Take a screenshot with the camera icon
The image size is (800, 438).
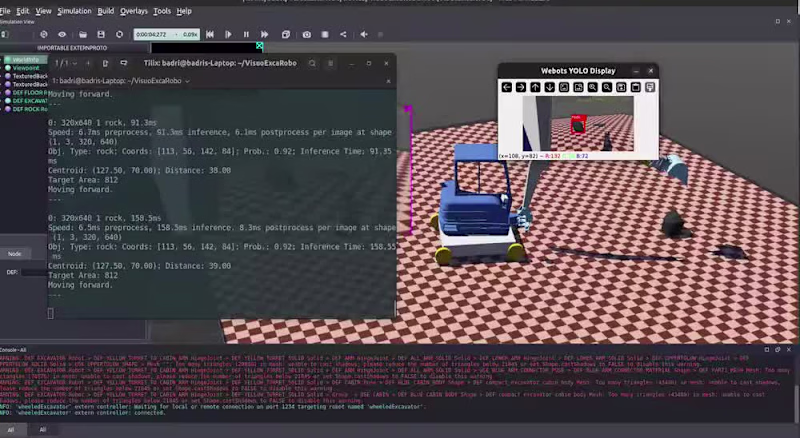[x=307, y=34]
